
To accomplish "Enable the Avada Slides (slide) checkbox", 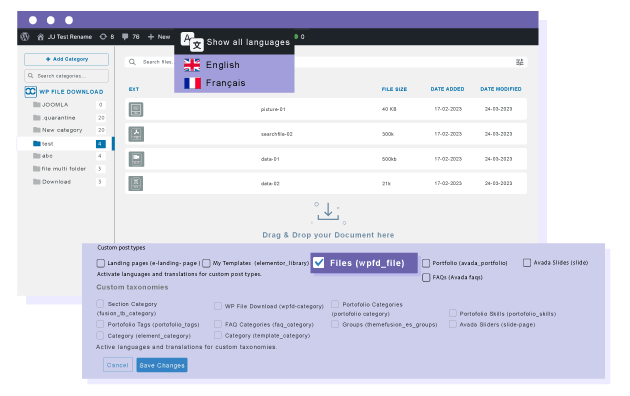I will (x=527, y=263).
